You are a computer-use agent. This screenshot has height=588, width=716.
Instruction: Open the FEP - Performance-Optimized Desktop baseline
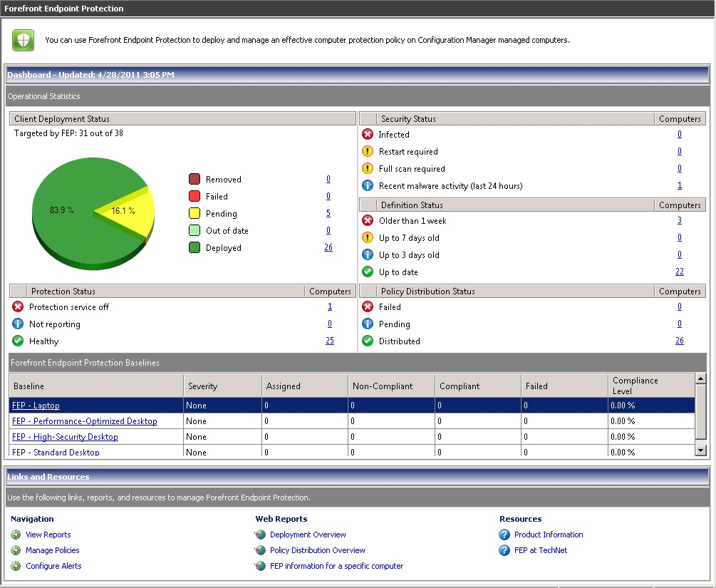click(85, 421)
